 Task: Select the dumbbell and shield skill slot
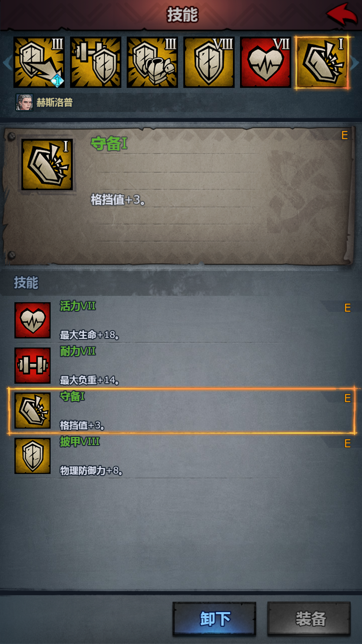point(96,62)
